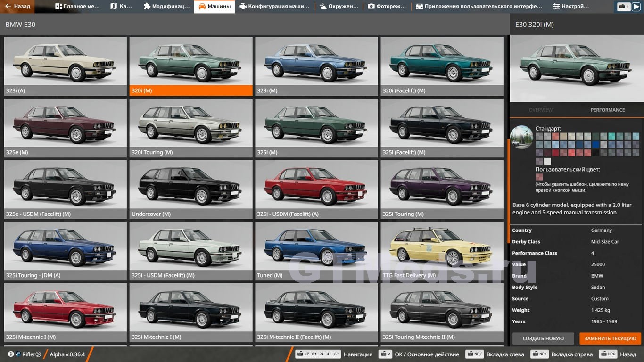The width and height of the screenshot is (644, 362).
Task: Select 325i M-technic II (Facelift) (M)
Action: click(316, 313)
